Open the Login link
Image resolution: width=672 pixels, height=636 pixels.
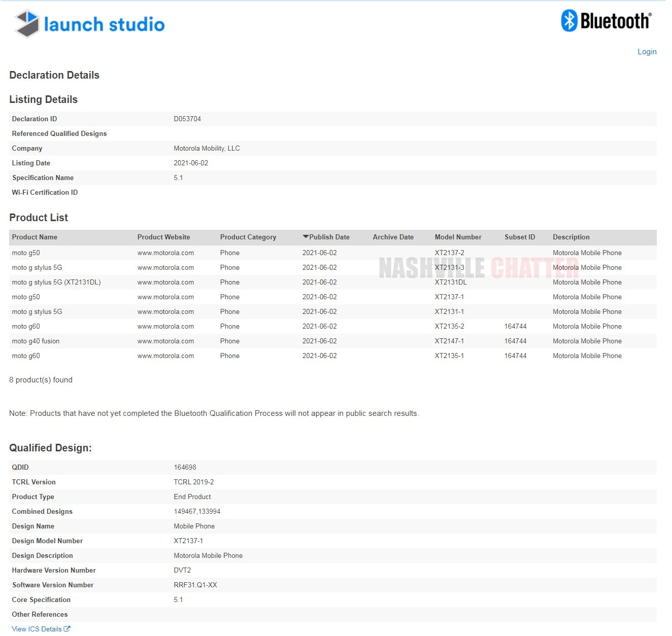(647, 52)
